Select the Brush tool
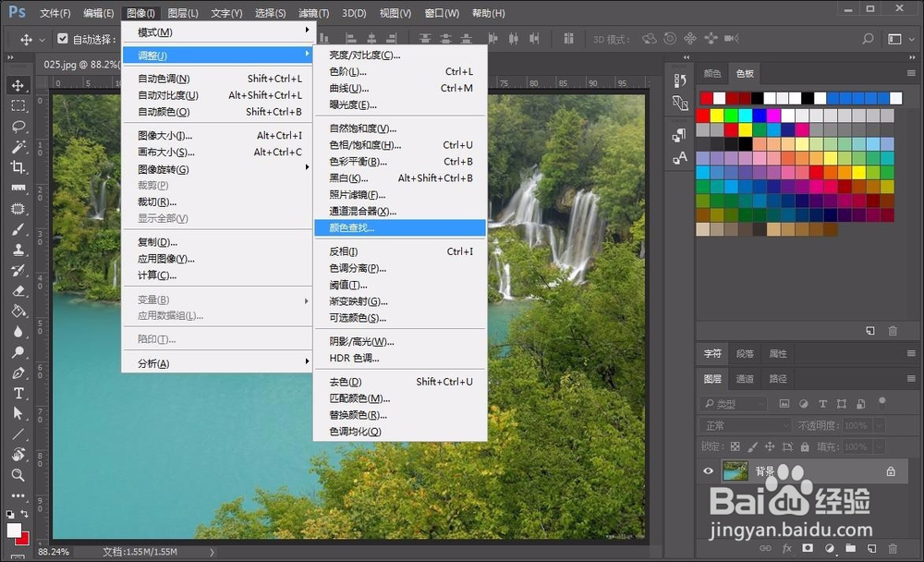 click(x=18, y=229)
